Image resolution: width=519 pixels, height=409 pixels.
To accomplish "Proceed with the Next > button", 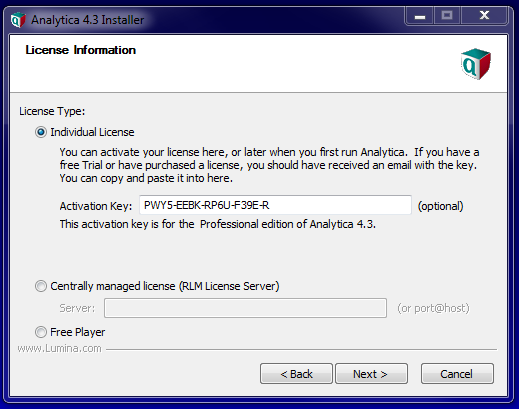I will [x=371, y=374].
